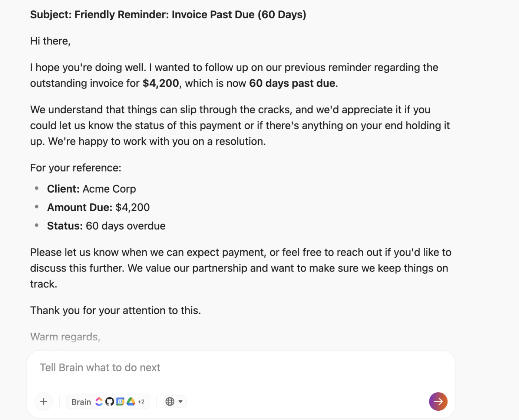Click the email subject line text
The image size is (519, 420).
[x=168, y=15]
